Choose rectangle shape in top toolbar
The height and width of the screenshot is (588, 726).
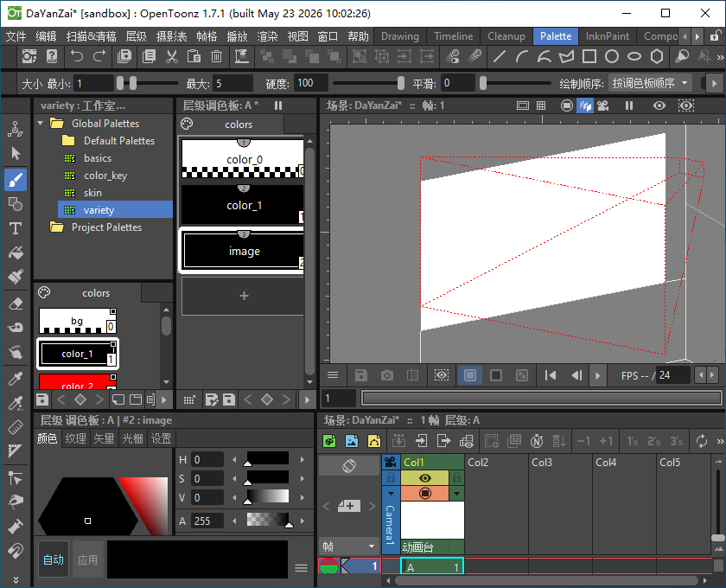589,56
